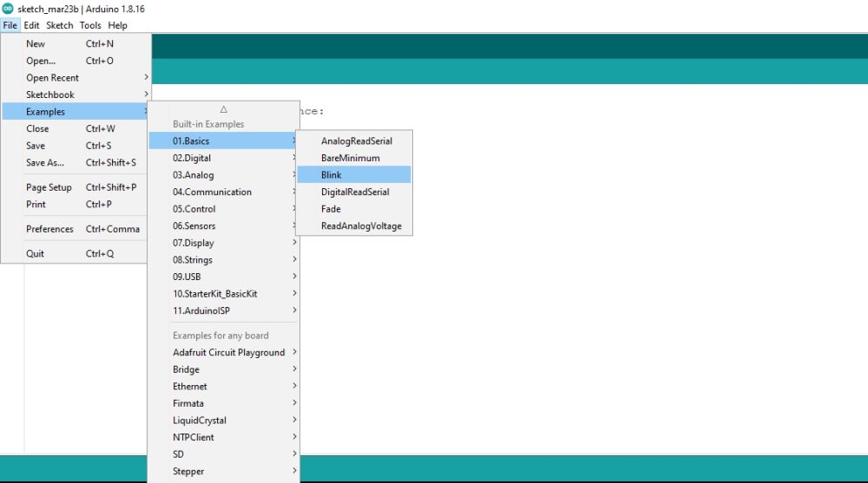Expand the 06.Sensors examples submenu
Viewport: 868px width, 483px height.
194,225
